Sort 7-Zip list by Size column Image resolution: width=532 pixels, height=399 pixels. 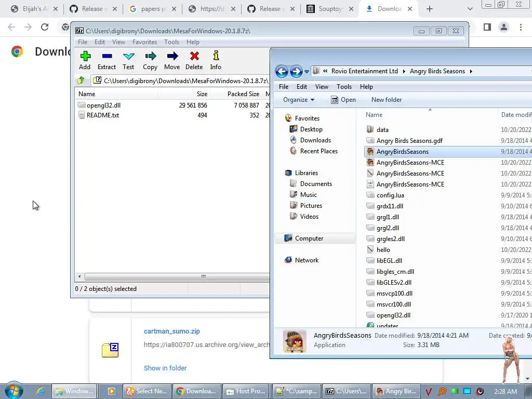click(x=184, y=94)
